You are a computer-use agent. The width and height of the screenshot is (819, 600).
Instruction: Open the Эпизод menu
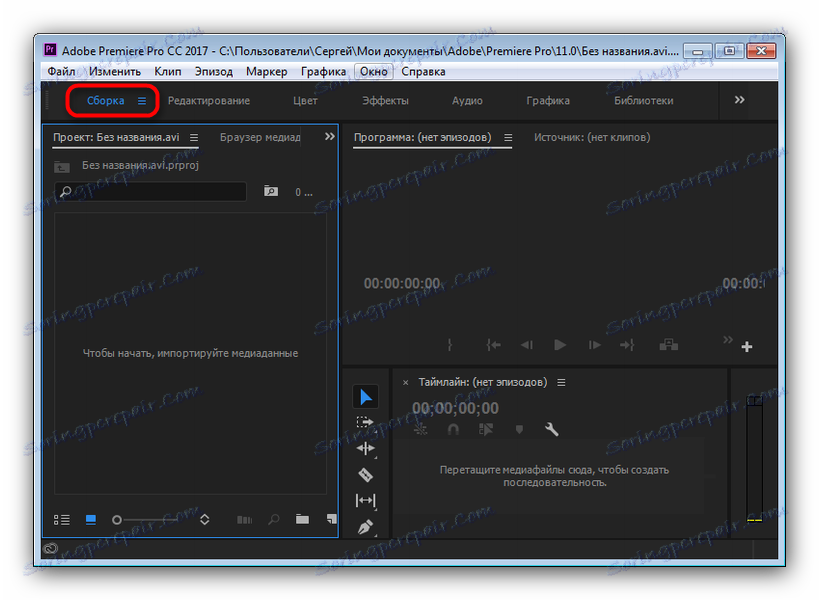pos(214,72)
